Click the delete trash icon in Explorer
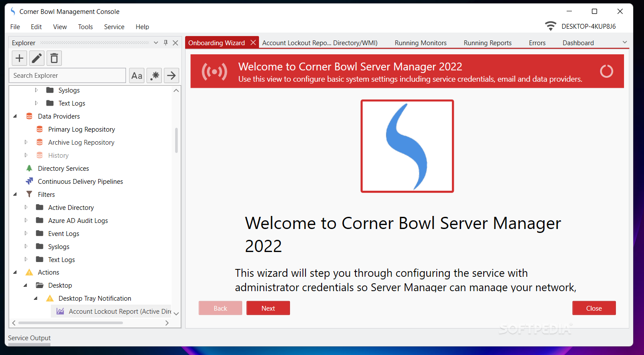The image size is (644, 355). [x=54, y=58]
